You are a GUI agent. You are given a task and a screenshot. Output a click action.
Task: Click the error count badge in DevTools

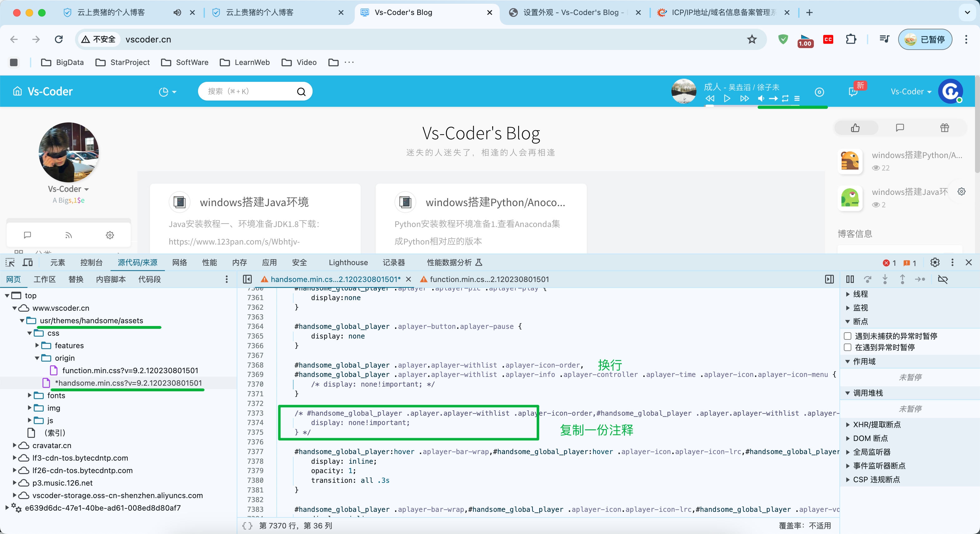[x=889, y=263]
